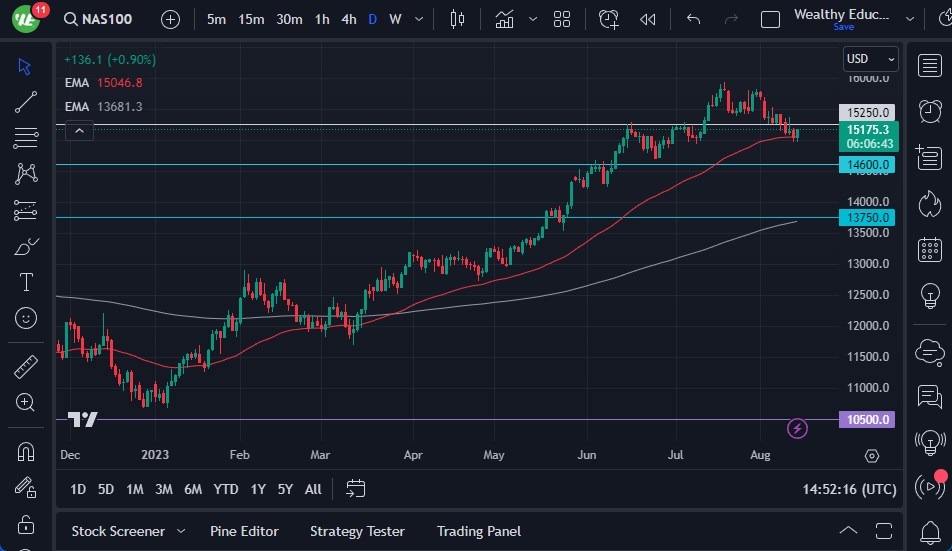Open the alerts alarm clock panel
The height and width of the screenshot is (551, 952).
929,110
